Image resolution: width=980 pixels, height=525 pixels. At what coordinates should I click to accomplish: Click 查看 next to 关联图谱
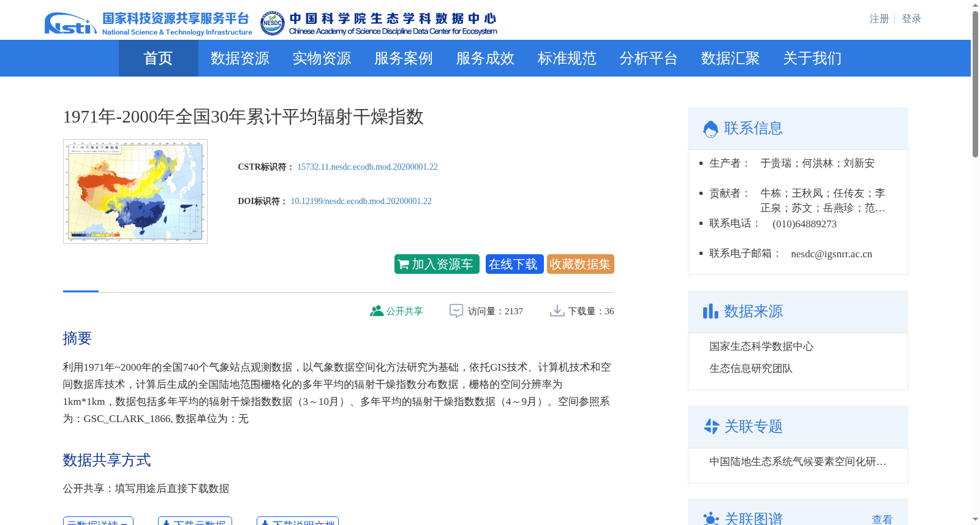tap(882, 519)
